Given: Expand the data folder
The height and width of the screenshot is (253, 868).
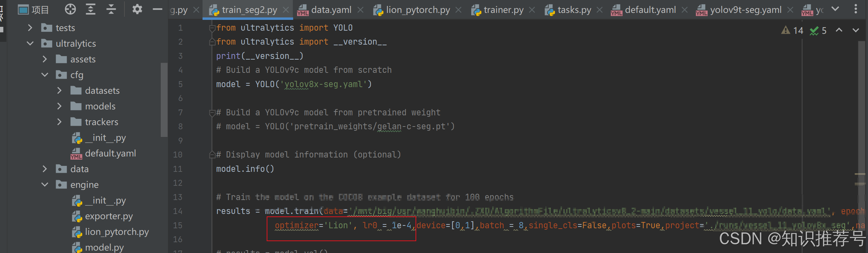Looking at the screenshot, I should click(x=45, y=169).
